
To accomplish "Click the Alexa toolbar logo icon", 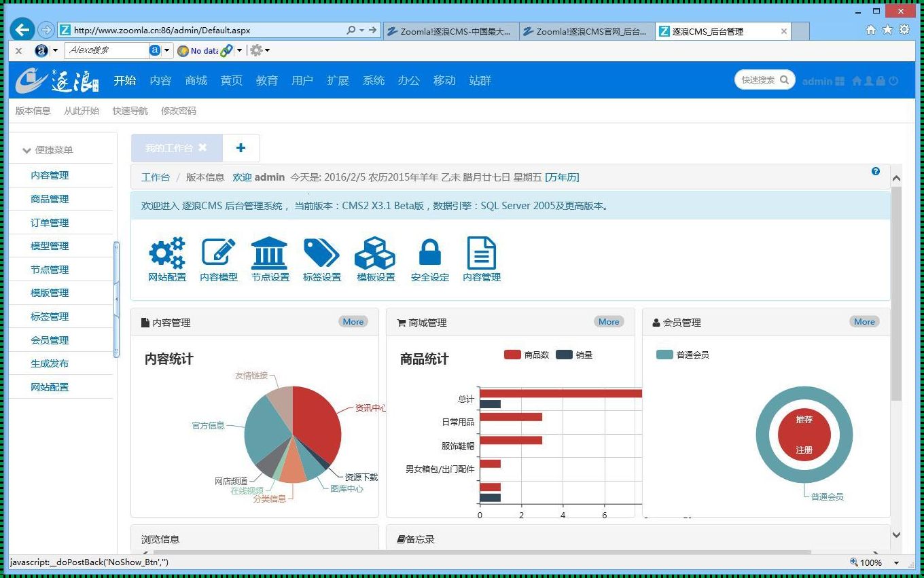I will [41, 50].
